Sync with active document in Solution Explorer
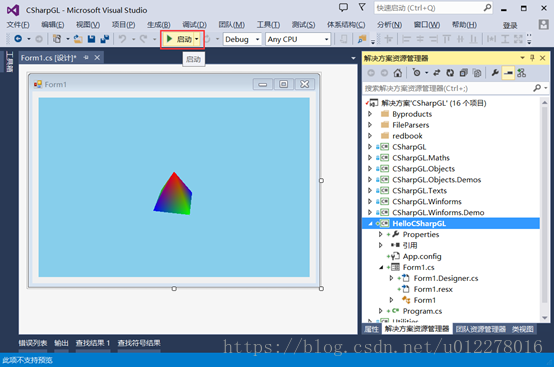 (437, 73)
